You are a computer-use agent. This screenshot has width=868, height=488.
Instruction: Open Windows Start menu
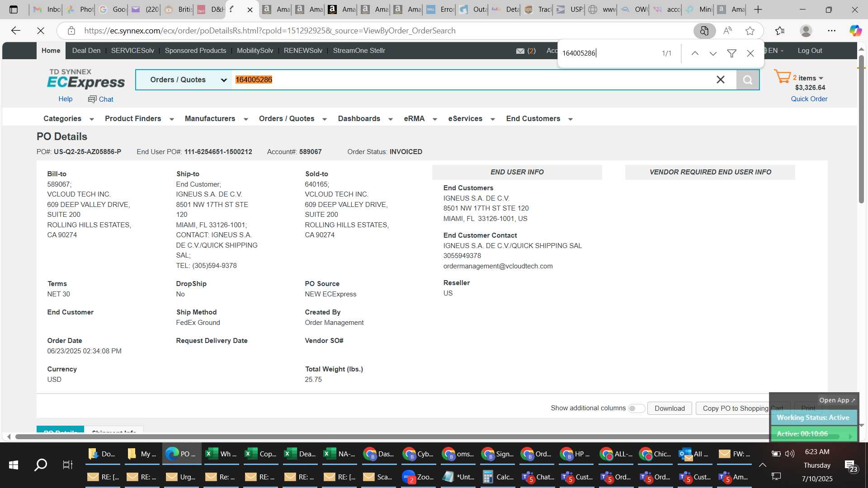coord(14,465)
